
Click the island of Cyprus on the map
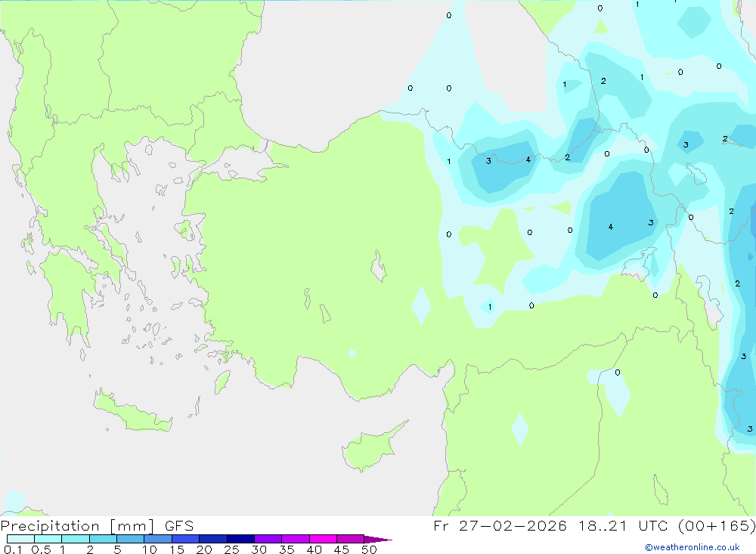coord(371,448)
